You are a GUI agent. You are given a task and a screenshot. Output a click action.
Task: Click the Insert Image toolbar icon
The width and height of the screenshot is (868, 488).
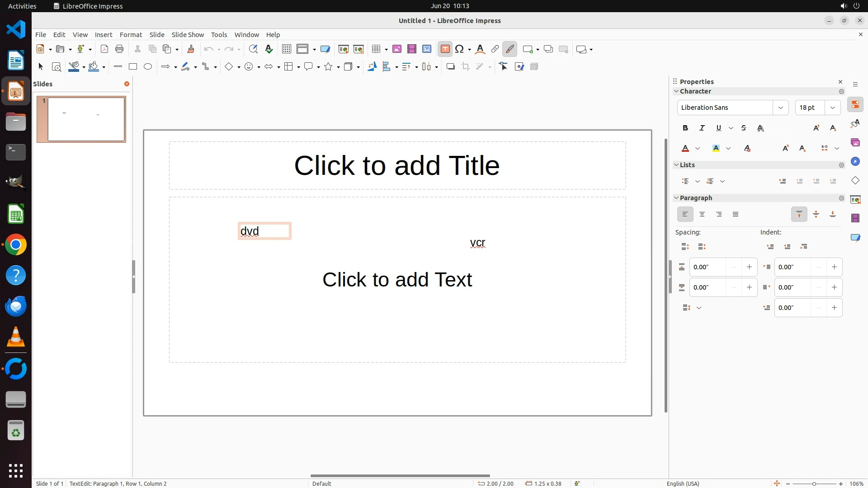click(397, 49)
